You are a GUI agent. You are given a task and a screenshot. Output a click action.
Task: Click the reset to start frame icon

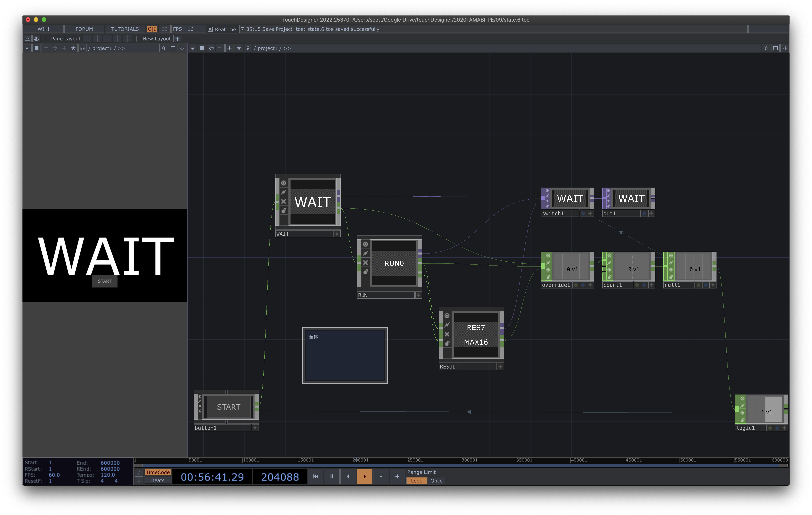click(315, 476)
